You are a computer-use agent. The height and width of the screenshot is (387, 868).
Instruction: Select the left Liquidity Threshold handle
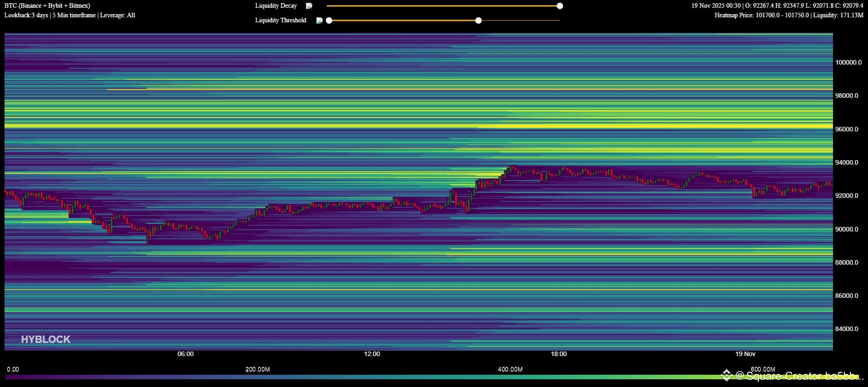(x=329, y=20)
